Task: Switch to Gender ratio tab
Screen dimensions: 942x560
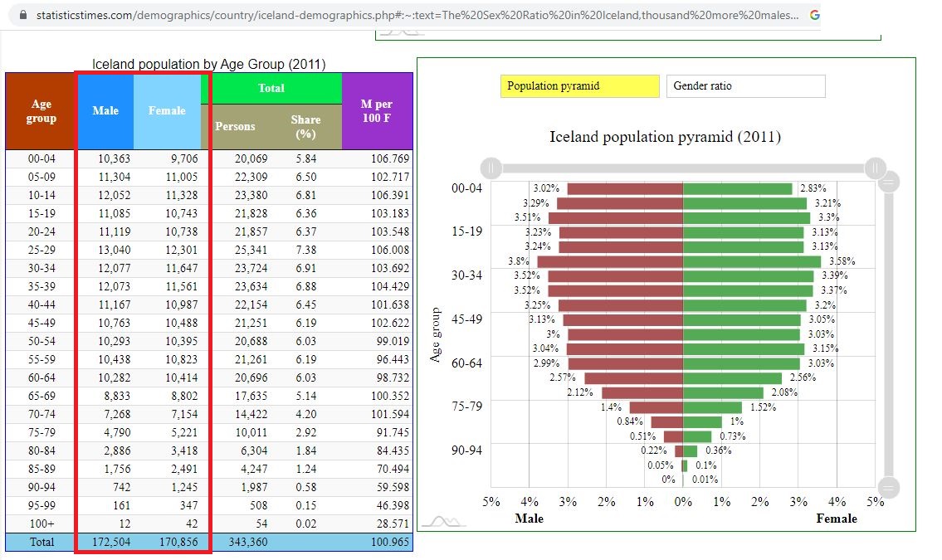Action: pyautogui.click(x=745, y=85)
